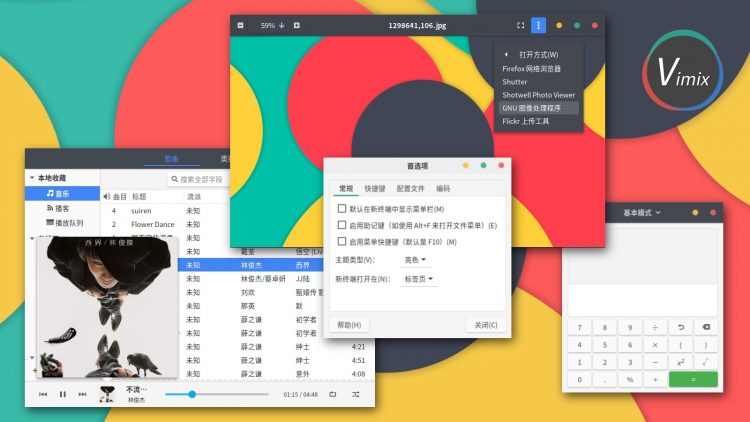Open 主题类型 dropdown showing 亮色
The width and height of the screenshot is (750, 422).
415,260
